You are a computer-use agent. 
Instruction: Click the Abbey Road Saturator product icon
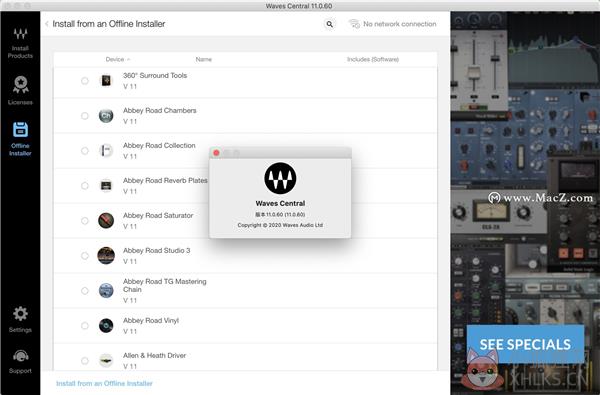[106, 220]
